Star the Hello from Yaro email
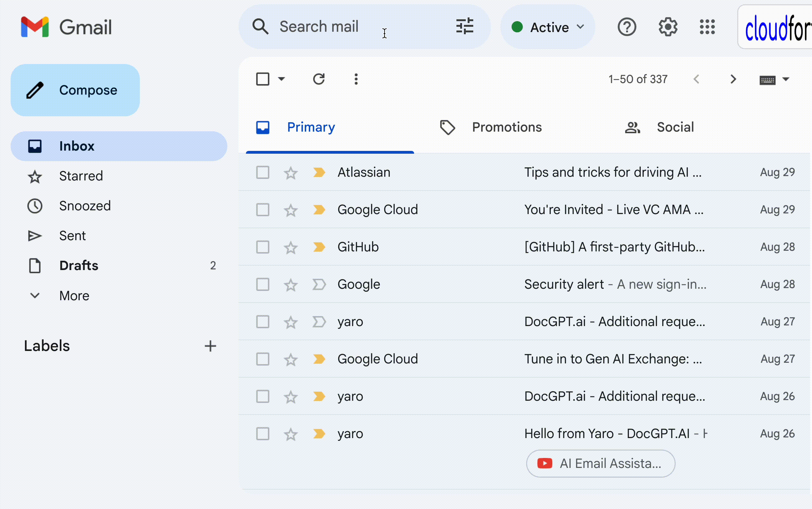 pyautogui.click(x=291, y=435)
